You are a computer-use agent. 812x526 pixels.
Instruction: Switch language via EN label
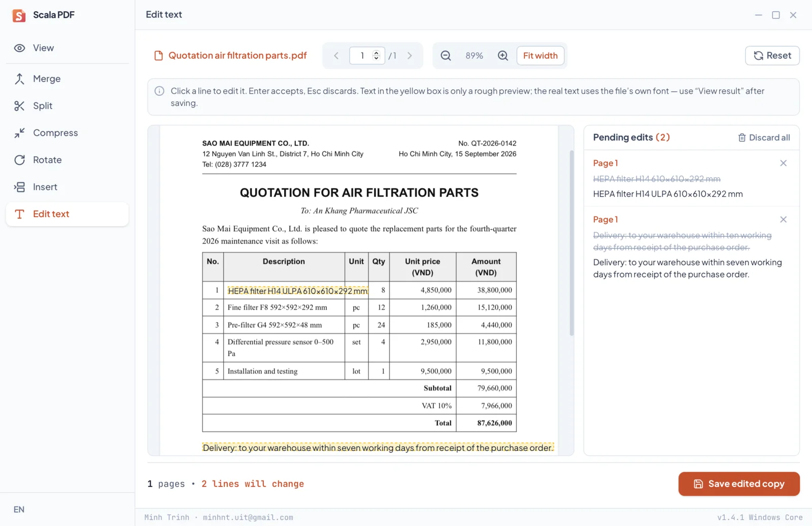click(x=19, y=509)
